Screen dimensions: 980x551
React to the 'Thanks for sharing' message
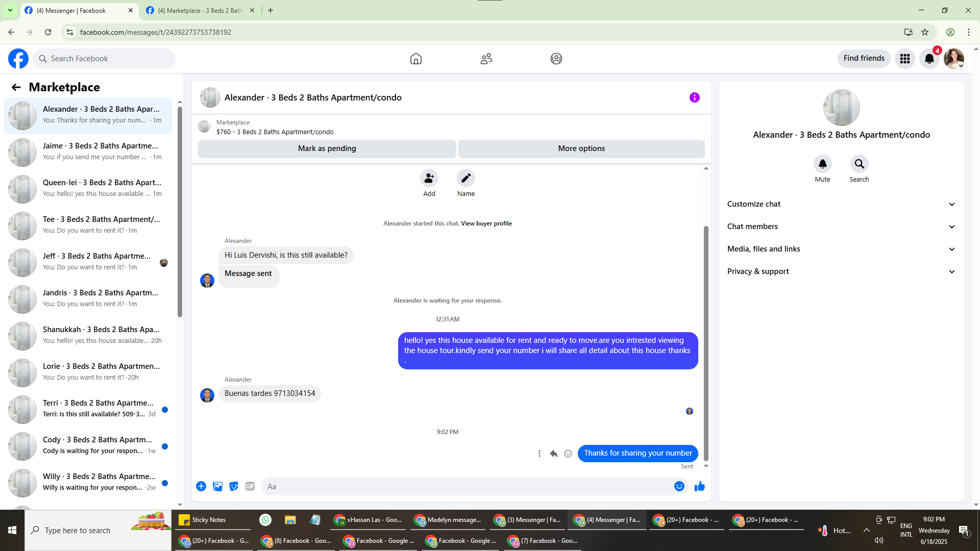(x=568, y=454)
